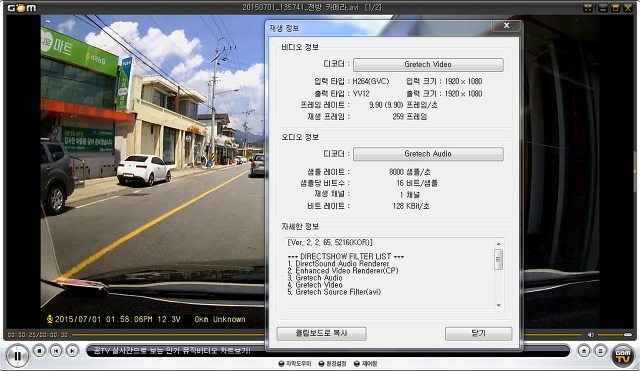Switch to compact mode using title bar icon

coord(588,8)
